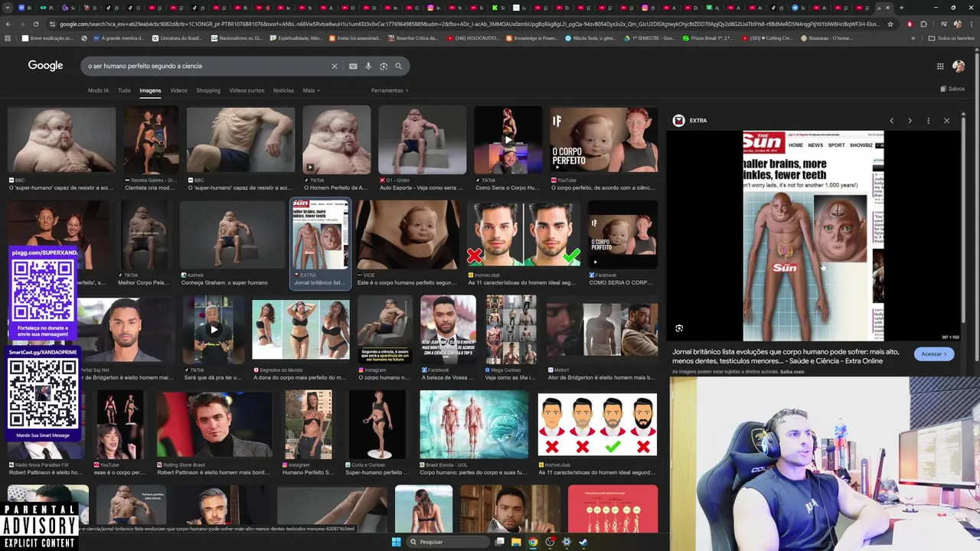Open the VICE baby body thumbnail
Image resolution: width=980 pixels, height=551 pixels.
pyautogui.click(x=408, y=235)
